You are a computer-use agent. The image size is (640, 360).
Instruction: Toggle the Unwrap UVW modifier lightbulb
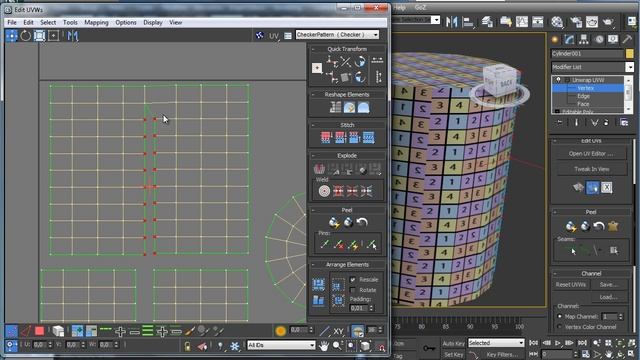[x=558, y=80]
